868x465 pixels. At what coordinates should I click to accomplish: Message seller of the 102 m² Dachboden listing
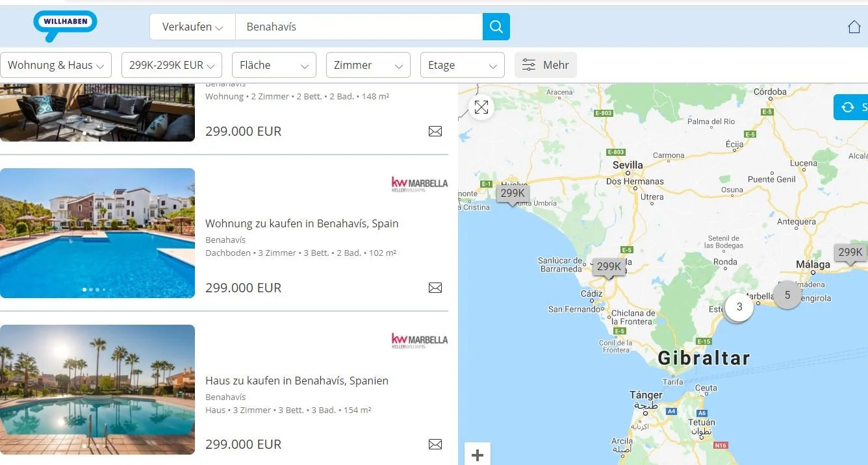point(435,288)
